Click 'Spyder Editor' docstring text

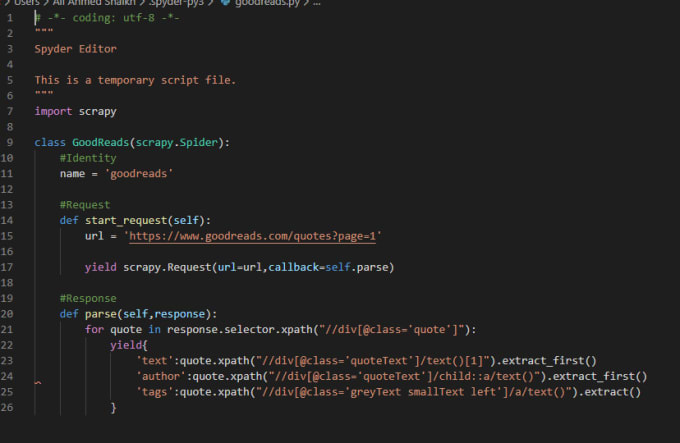tap(75, 49)
